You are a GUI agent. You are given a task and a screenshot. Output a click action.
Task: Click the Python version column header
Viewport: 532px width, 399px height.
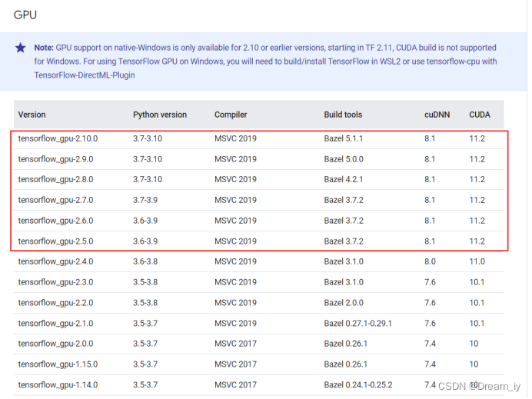pos(160,115)
